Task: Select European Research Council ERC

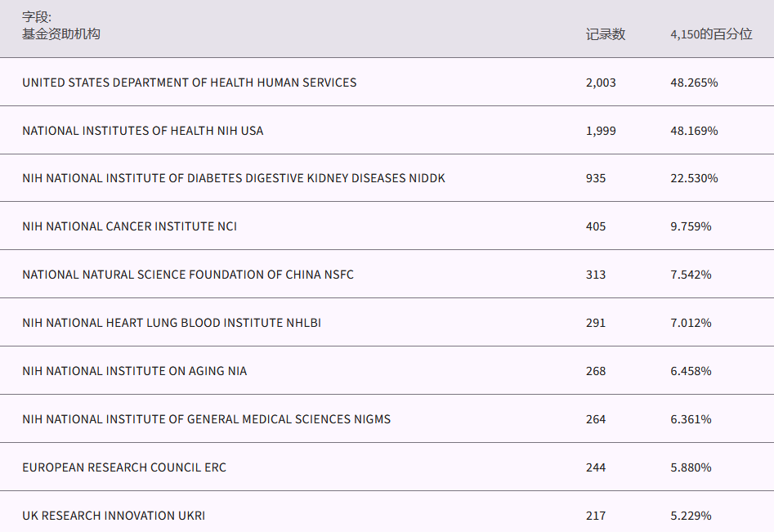Action: (123, 467)
